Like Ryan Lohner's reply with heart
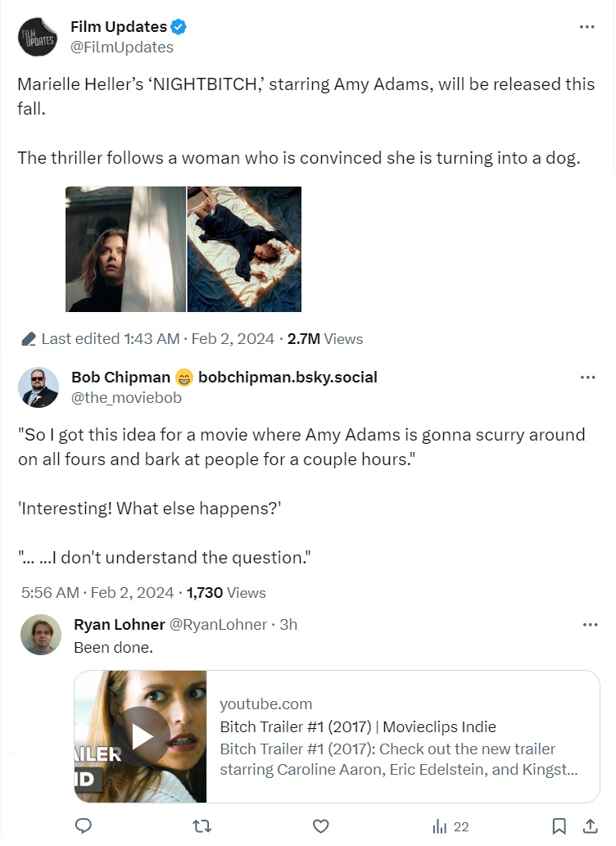This screenshot has width=616, height=846. (321, 826)
